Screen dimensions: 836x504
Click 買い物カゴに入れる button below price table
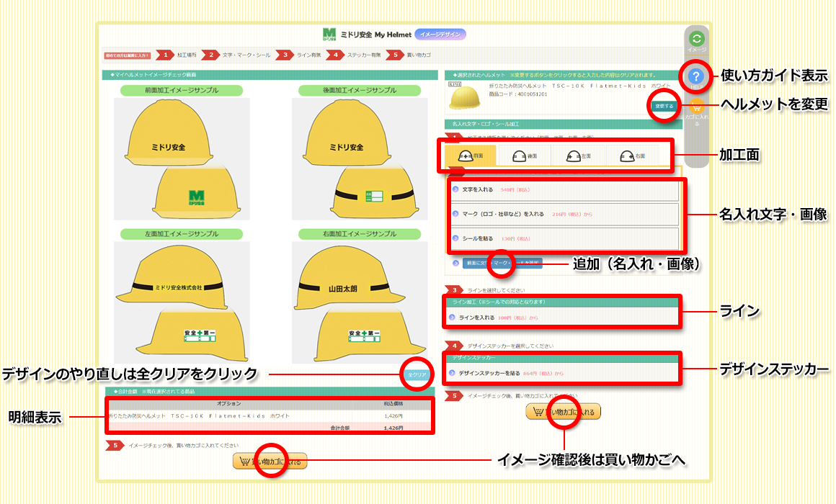[270, 462]
